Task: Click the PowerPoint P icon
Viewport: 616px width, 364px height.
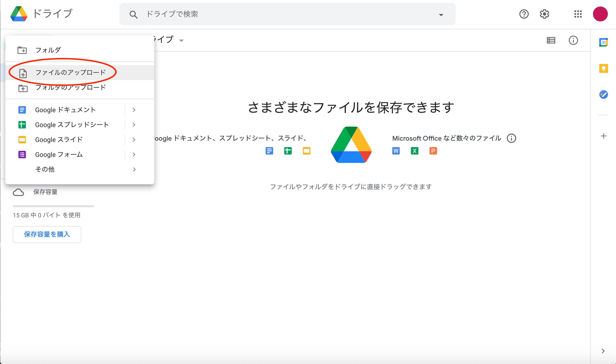Action: coord(433,151)
